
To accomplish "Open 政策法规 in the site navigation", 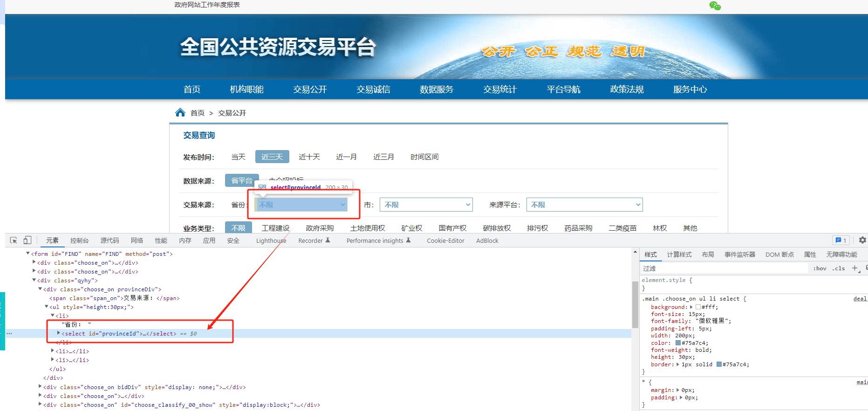I will point(627,89).
